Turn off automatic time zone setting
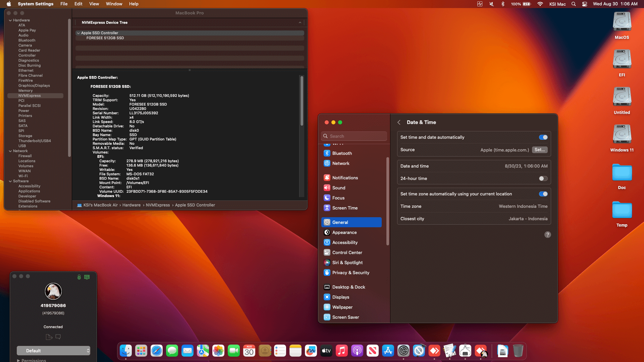Image resolution: width=644 pixels, height=362 pixels. 543,194
